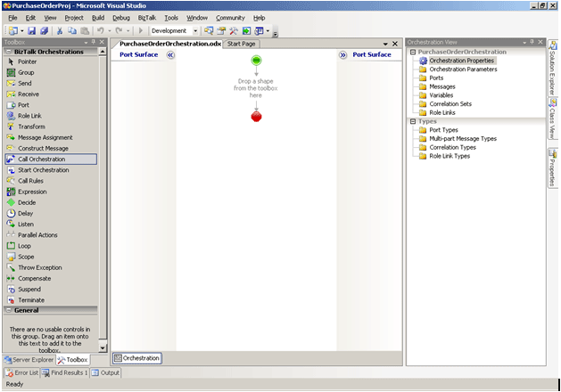Open the Properties side tab

pos(553,168)
